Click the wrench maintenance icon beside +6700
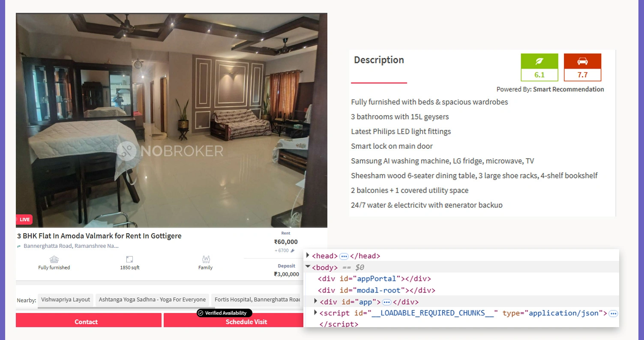 click(293, 250)
